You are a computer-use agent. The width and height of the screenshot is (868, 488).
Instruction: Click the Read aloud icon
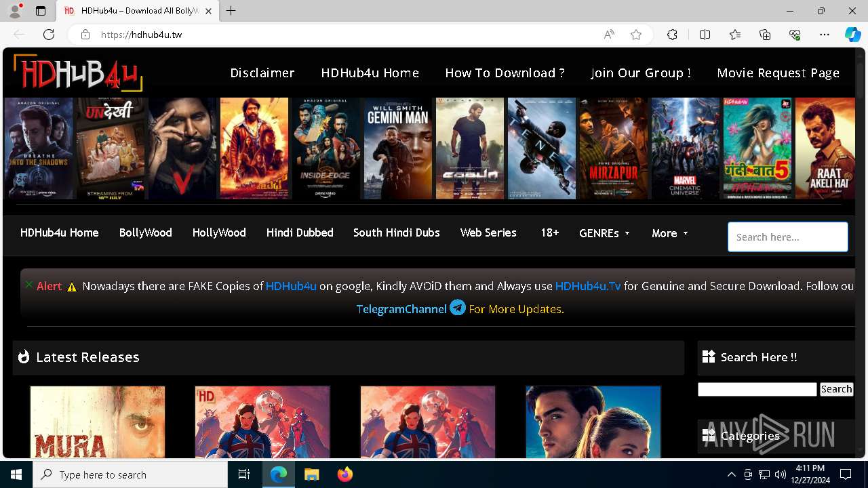point(609,35)
